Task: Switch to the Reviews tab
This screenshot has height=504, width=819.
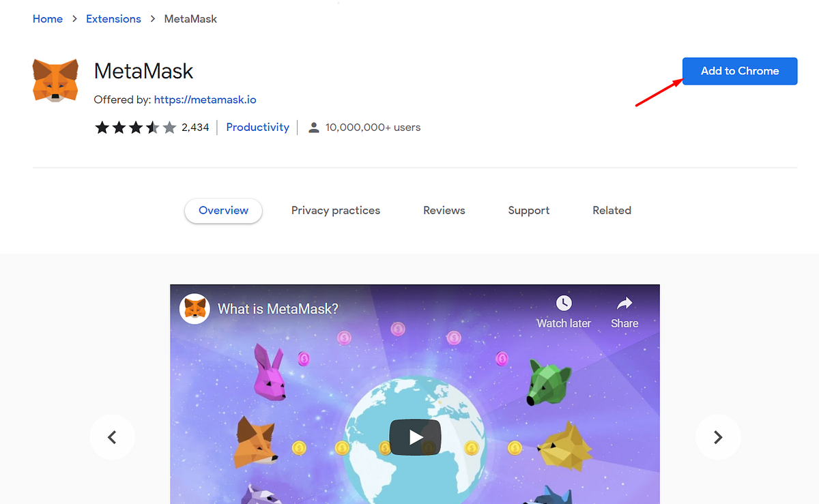Action: click(444, 210)
